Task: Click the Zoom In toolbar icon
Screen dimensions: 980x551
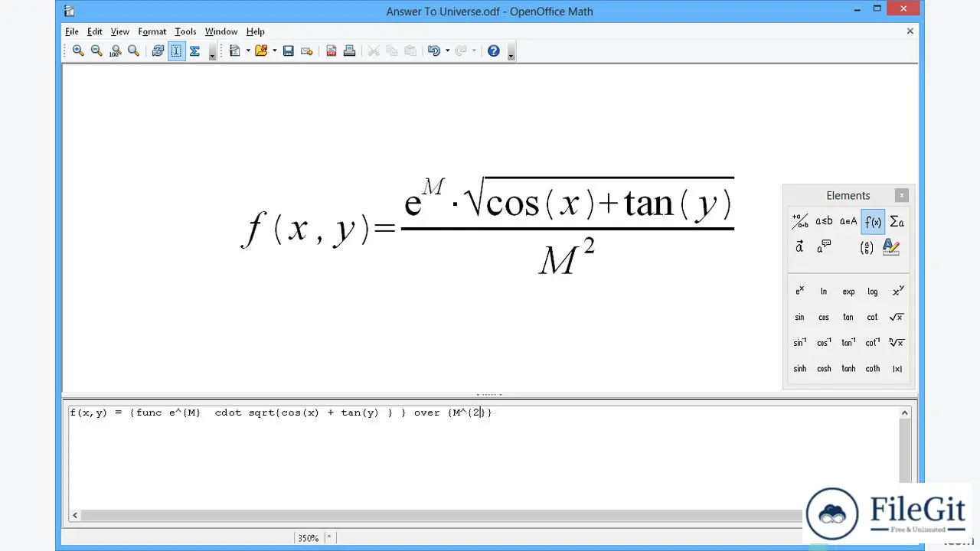Action: (78, 51)
